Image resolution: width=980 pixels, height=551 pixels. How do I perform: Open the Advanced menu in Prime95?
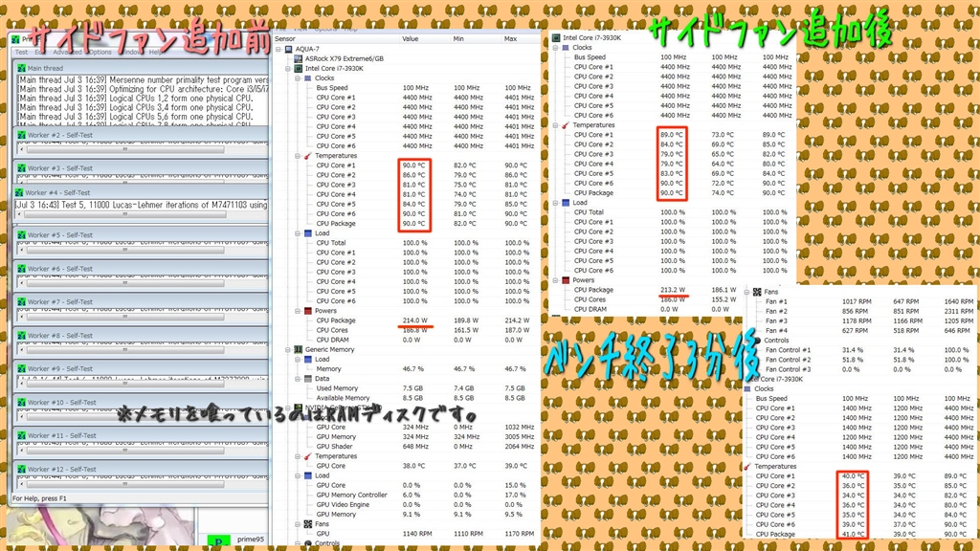[x=67, y=53]
